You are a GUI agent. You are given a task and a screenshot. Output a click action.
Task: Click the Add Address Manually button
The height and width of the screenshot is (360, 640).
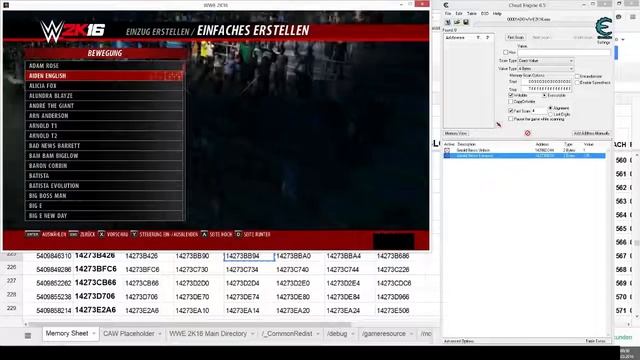591,133
